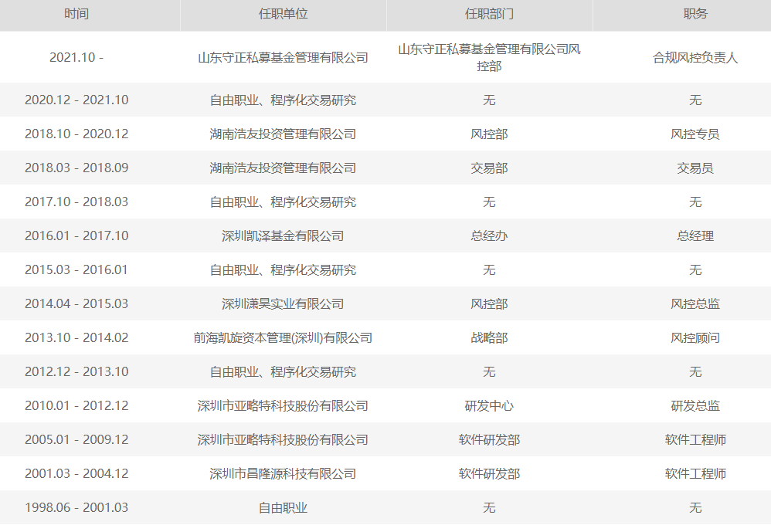
Task: Select the 深圳潇昊实业有限公司 cell
Action: pos(283,303)
